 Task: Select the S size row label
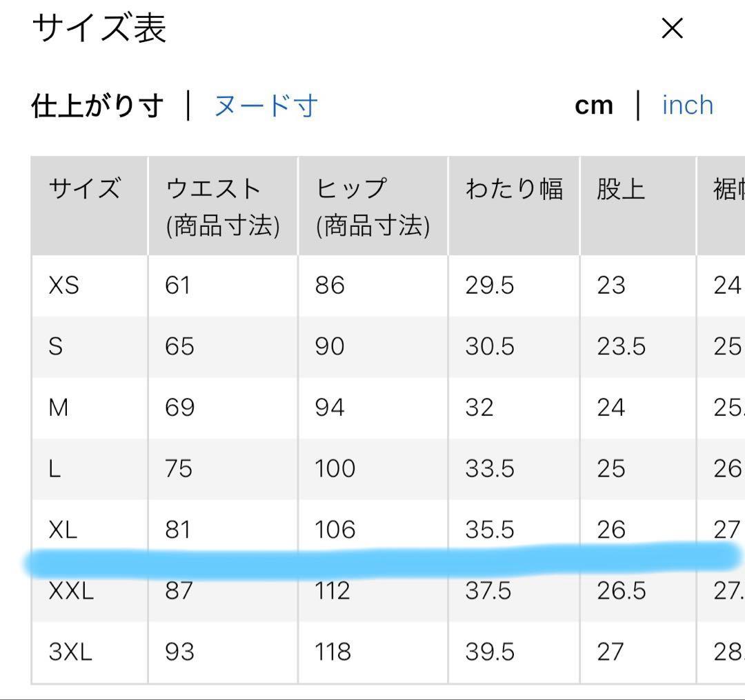56,347
